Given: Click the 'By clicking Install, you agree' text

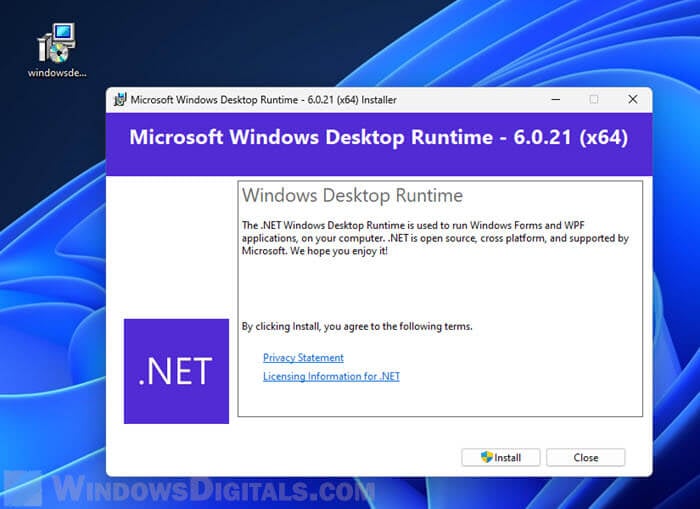Looking at the screenshot, I should coord(357,326).
